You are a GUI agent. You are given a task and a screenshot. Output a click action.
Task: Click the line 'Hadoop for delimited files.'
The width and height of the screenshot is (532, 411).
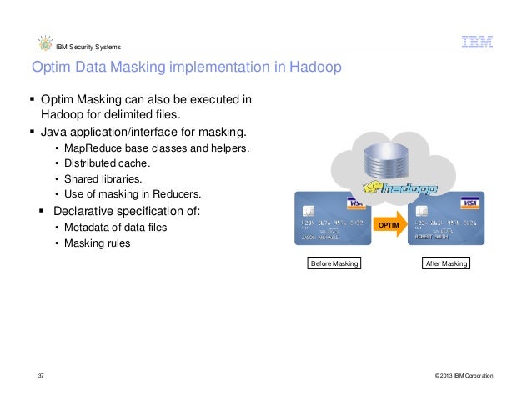click(111, 114)
